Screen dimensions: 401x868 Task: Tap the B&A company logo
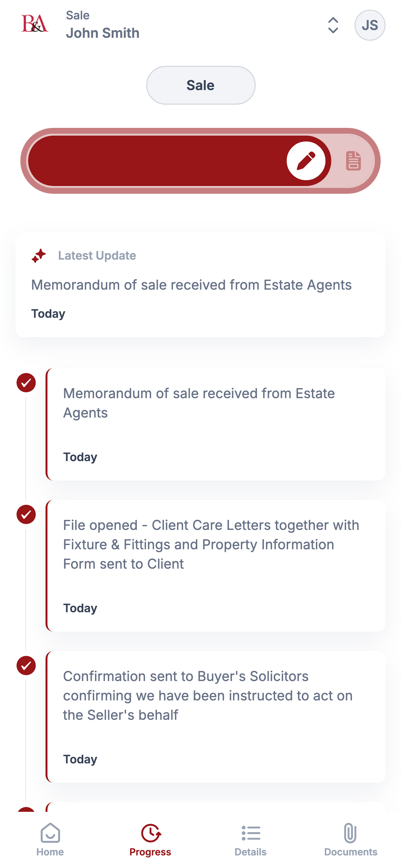35,24
